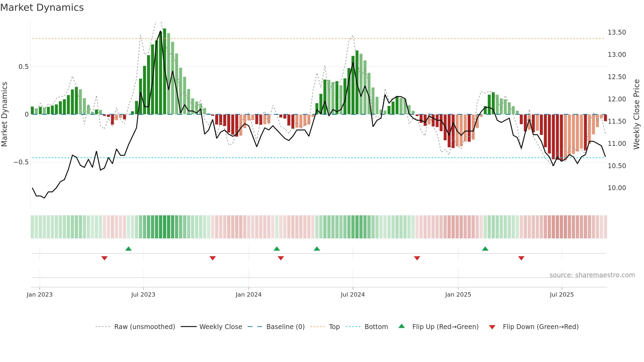Toggle the Weekly Close legend entry
The height and width of the screenshot is (362, 644).
coord(211,327)
